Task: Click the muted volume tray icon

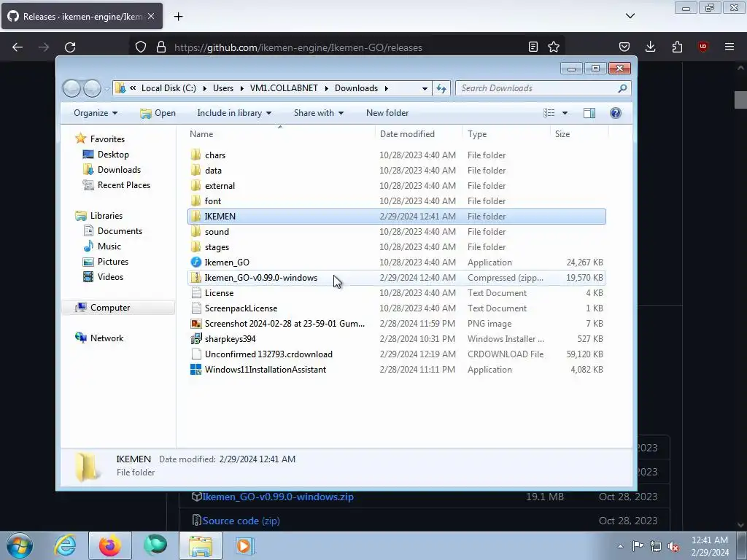Action: (673, 546)
